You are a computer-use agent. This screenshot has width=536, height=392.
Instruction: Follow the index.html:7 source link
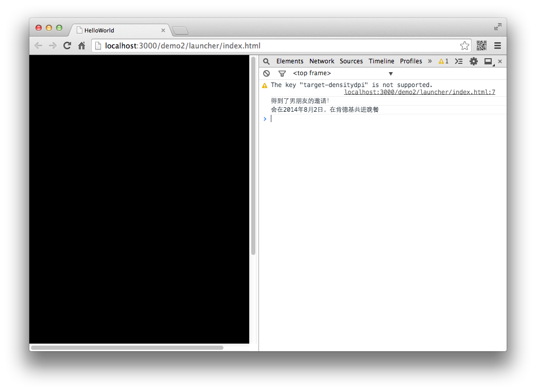[419, 92]
